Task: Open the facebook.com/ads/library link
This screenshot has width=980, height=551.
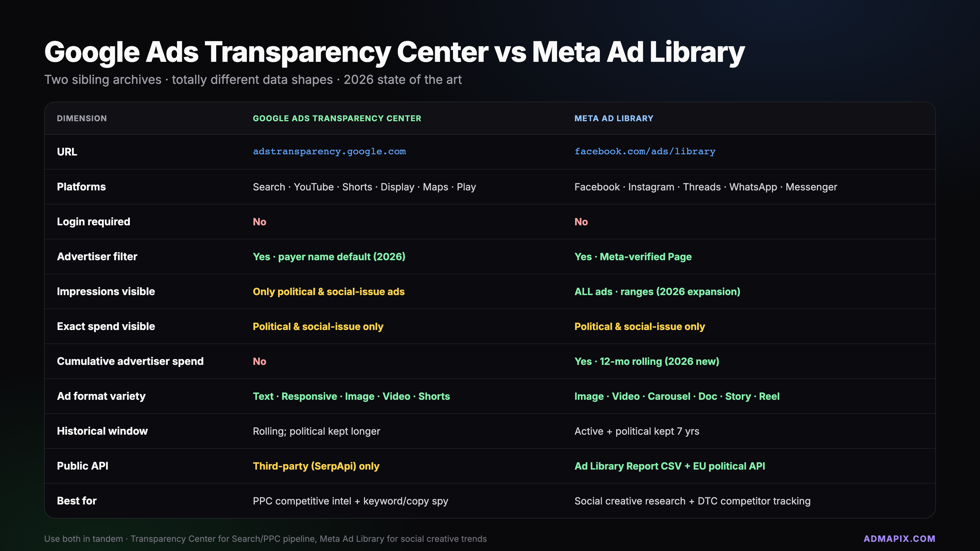Action: (x=644, y=151)
